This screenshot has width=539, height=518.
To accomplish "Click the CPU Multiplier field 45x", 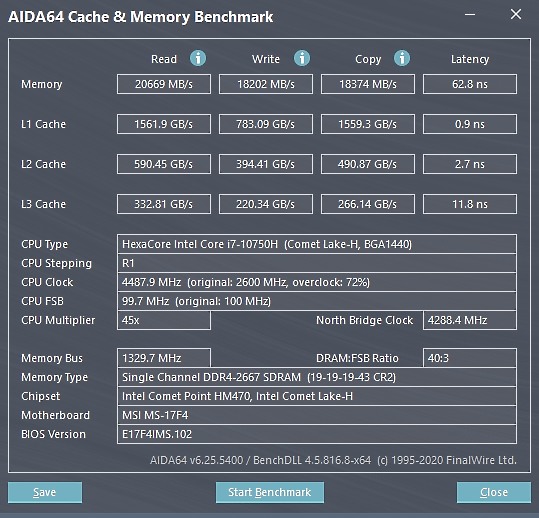I will pos(164,320).
